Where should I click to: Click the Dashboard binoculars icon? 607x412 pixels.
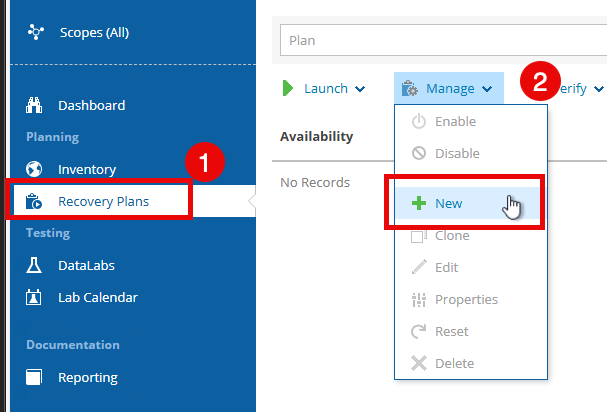[x=34, y=105]
